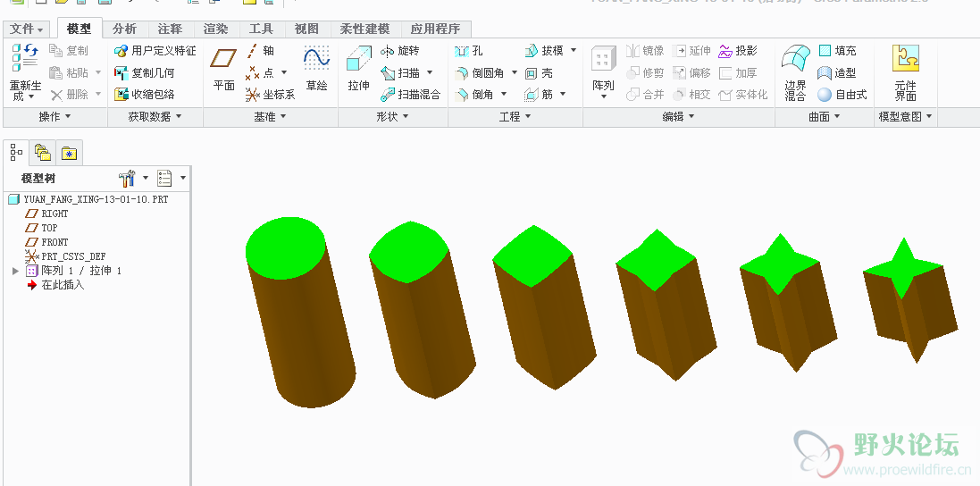
Task: Select the 平面 (Plane) datum tool
Action: click(x=223, y=68)
